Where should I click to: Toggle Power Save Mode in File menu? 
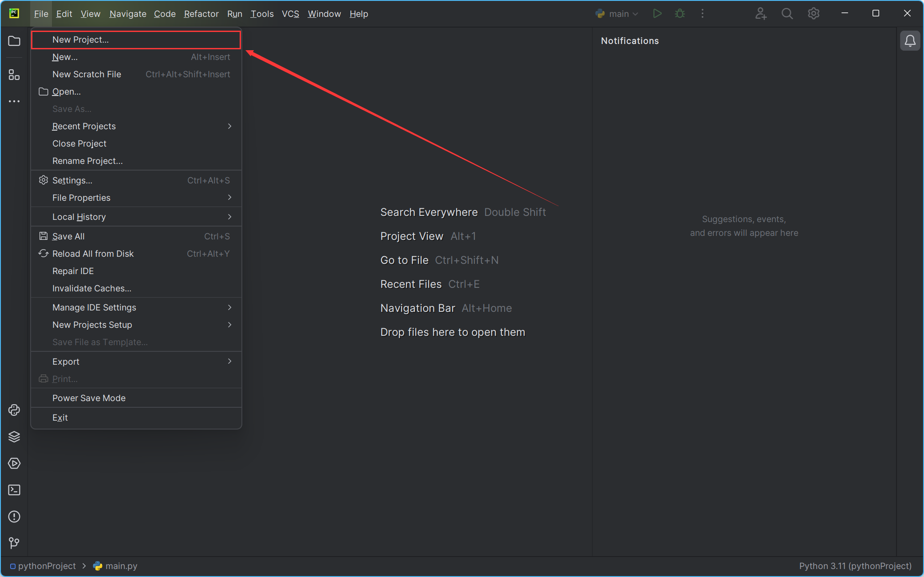point(89,398)
